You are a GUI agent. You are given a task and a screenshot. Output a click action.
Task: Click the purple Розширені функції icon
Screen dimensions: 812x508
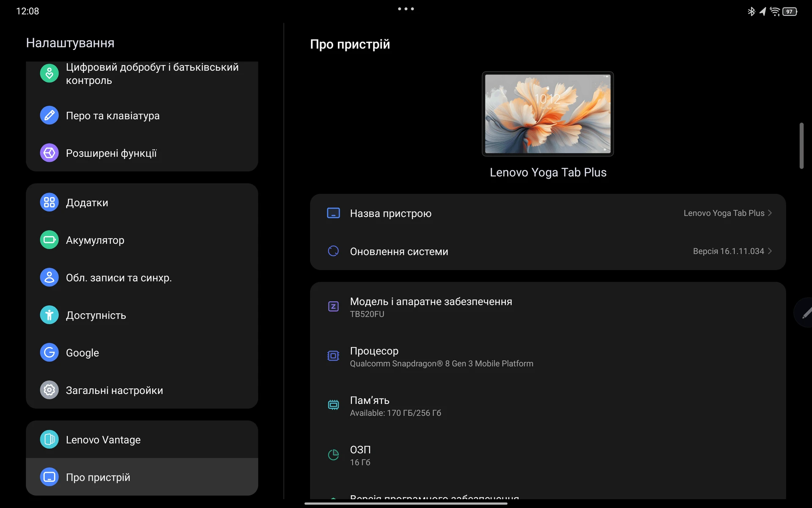click(49, 153)
